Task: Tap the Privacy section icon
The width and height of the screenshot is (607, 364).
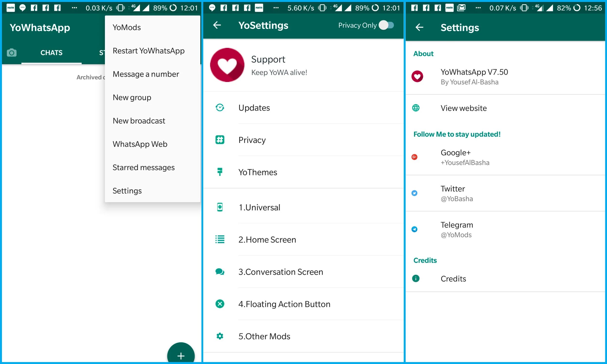Action: point(219,140)
